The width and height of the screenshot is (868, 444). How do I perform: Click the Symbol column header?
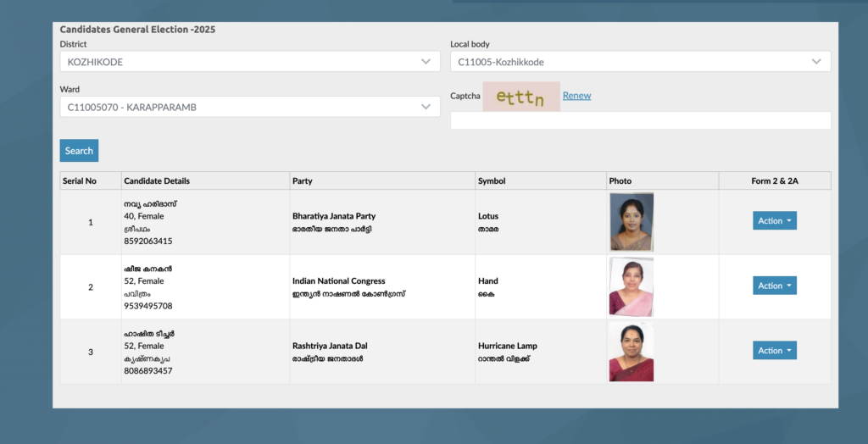492,181
